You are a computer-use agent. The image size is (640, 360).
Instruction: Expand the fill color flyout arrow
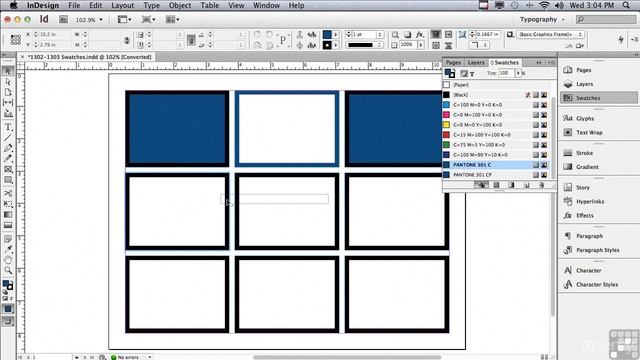pyautogui.click(x=336, y=35)
